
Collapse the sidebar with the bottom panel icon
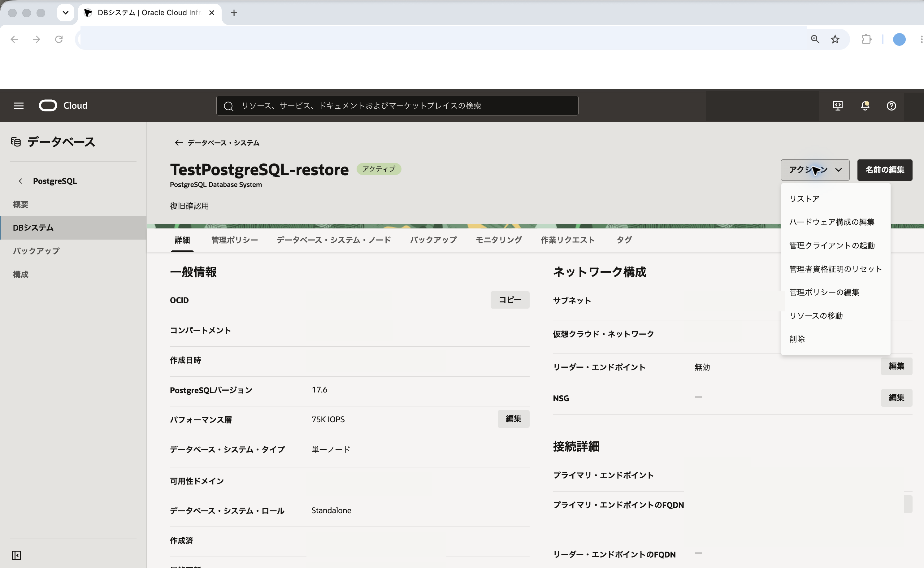16,555
